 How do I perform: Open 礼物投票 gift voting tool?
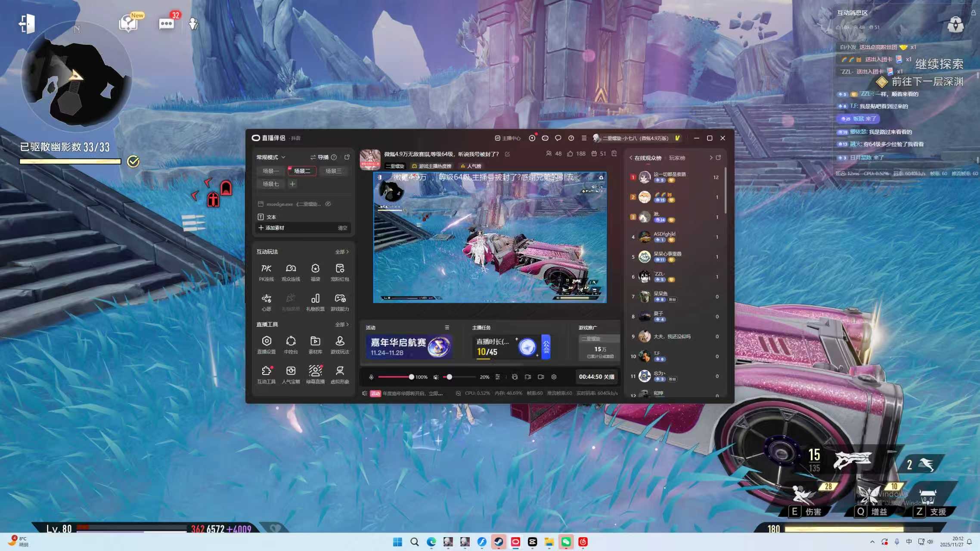coord(315,302)
